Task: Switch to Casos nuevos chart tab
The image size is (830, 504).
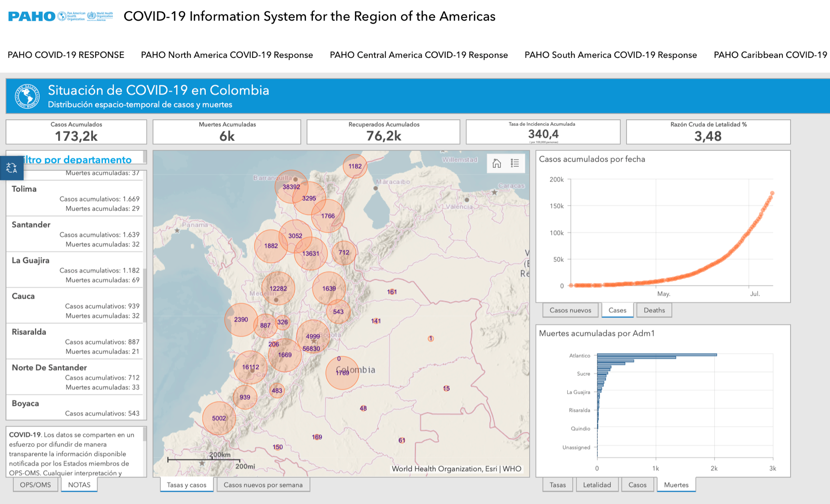Action: pos(570,310)
